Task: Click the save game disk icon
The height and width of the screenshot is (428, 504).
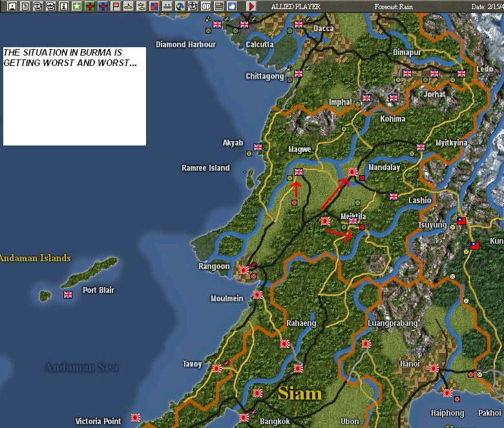Action: point(12,6)
